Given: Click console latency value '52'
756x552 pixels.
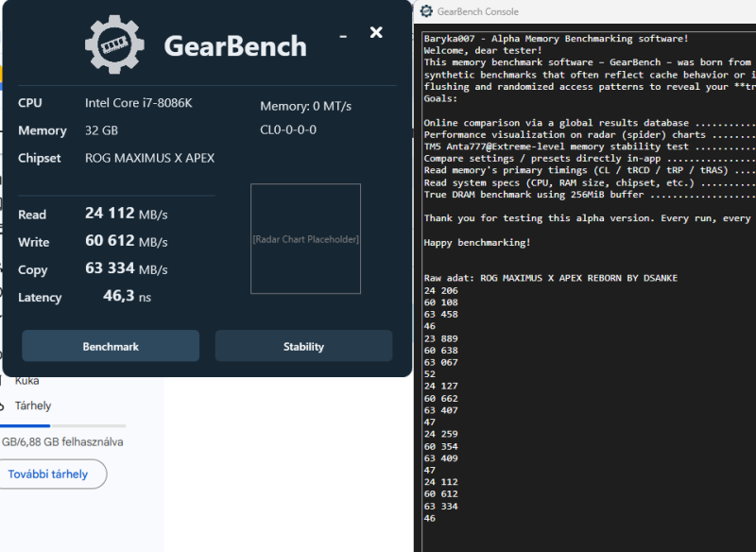Looking at the screenshot, I should click(430, 374).
